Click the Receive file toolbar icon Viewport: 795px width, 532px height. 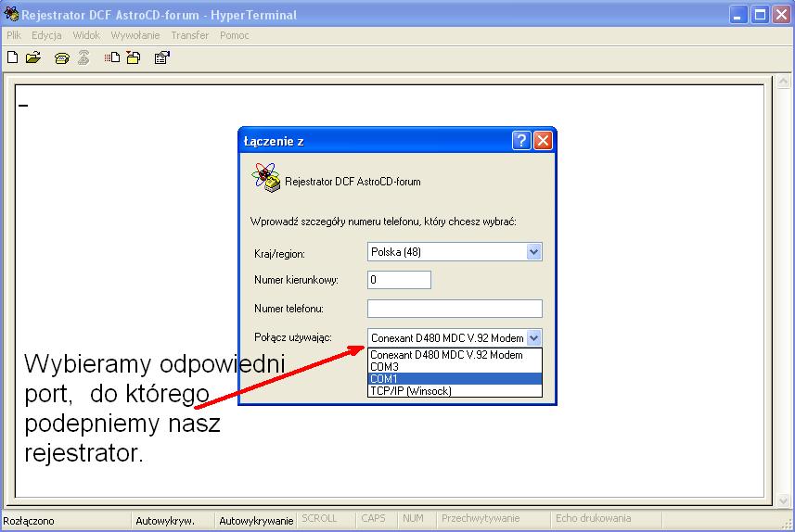click(x=134, y=57)
